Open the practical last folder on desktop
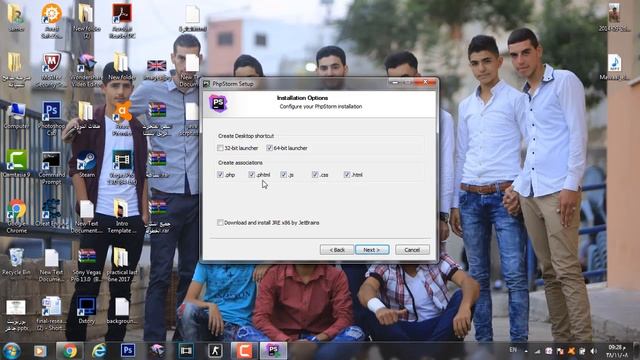Viewport: 640px width, 360px height. tap(122, 265)
